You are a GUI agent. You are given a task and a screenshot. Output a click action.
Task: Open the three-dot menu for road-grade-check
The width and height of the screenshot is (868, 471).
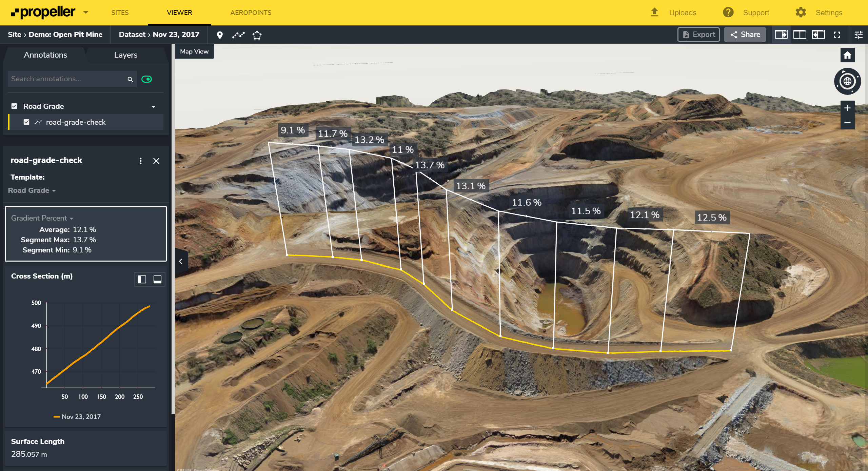tap(141, 161)
